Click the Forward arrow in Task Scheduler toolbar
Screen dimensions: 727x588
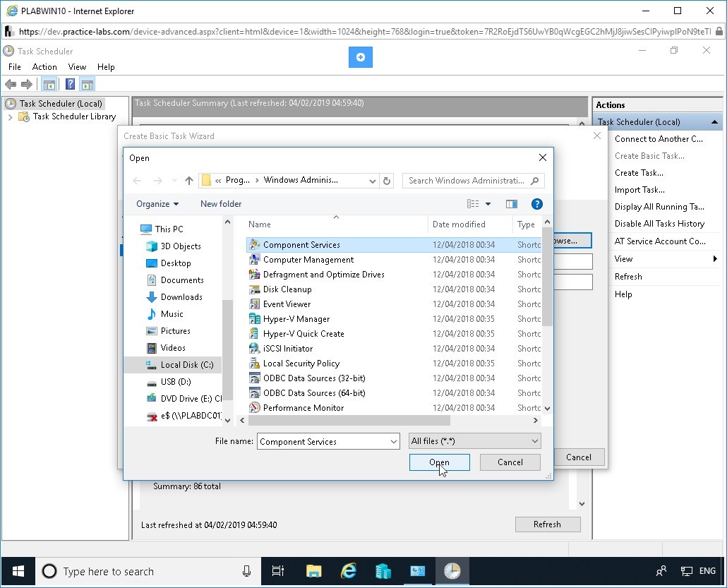[27, 85]
